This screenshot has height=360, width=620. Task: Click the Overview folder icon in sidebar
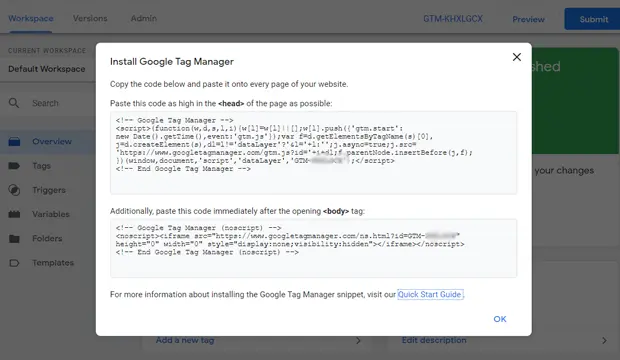click(14, 141)
